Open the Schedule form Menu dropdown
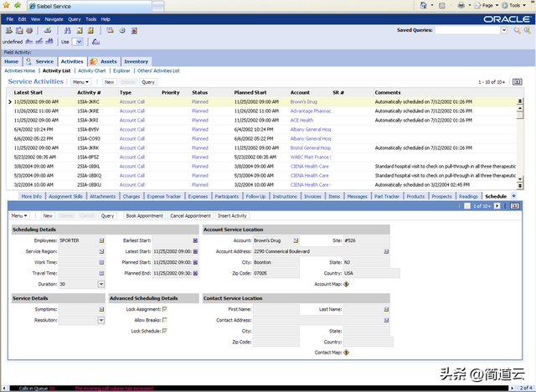536x392 pixels. click(x=19, y=215)
